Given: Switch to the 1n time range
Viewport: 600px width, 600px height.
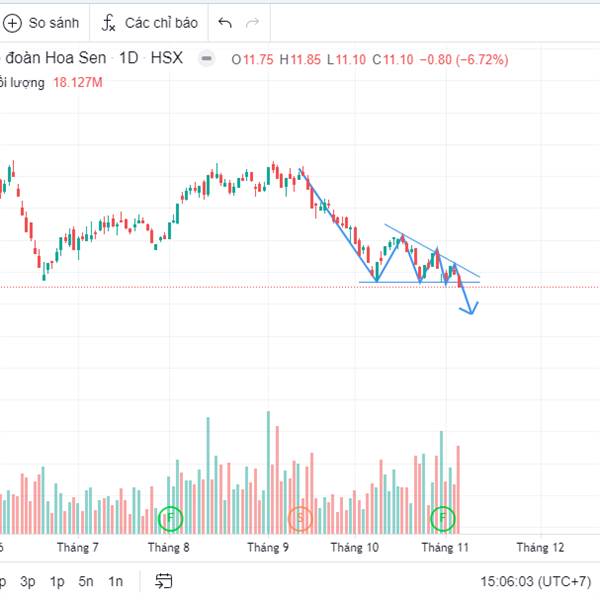Looking at the screenshot, I should pos(116,581).
